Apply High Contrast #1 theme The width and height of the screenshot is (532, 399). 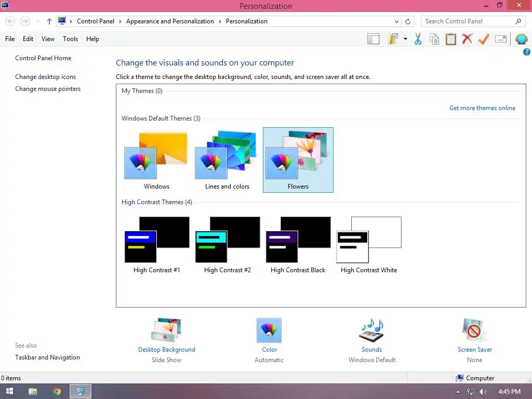(156, 244)
